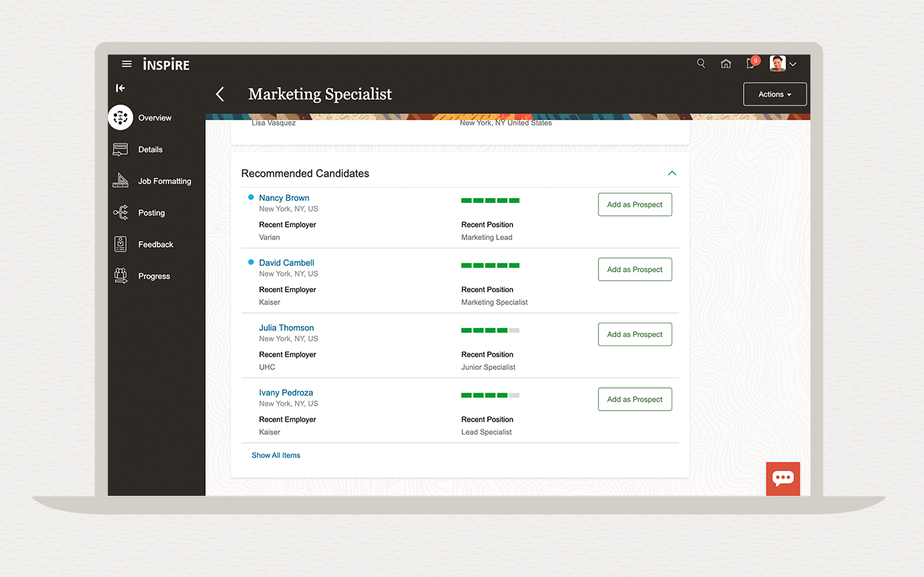Open notifications showing 9 alerts
This screenshot has width=924, height=577.
(x=750, y=63)
